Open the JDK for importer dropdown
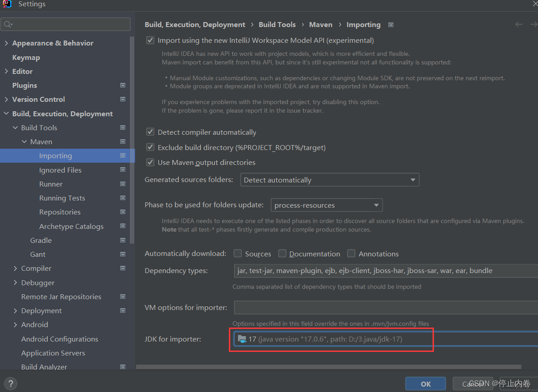 point(386,339)
